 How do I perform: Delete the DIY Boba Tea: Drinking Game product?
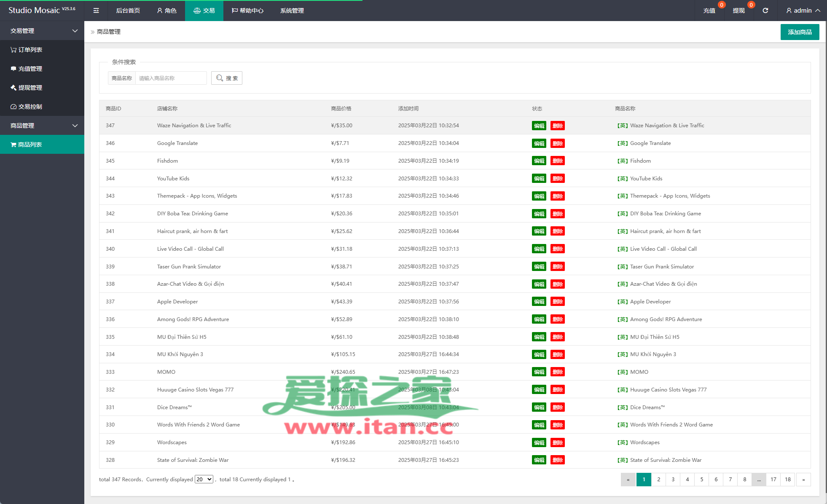pos(558,214)
